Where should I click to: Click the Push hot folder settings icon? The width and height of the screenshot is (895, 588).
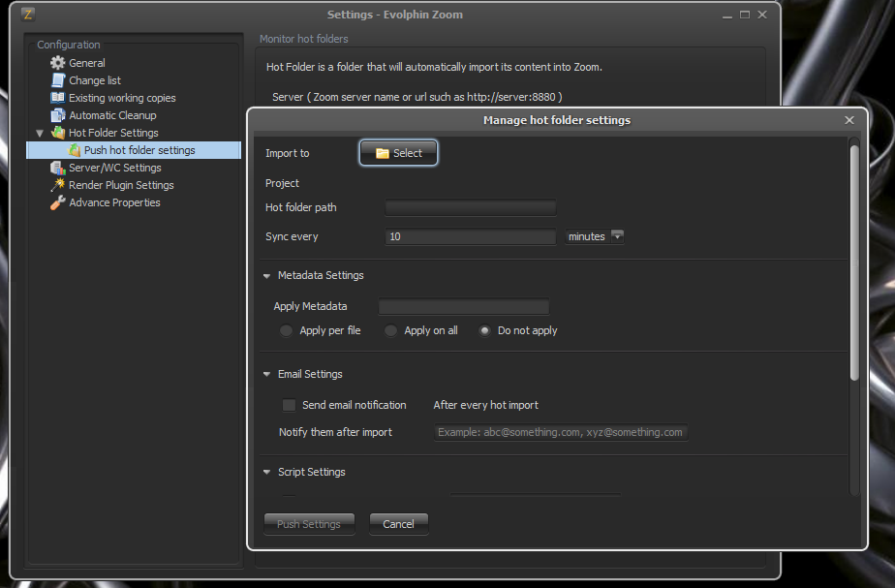click(75, 150)
